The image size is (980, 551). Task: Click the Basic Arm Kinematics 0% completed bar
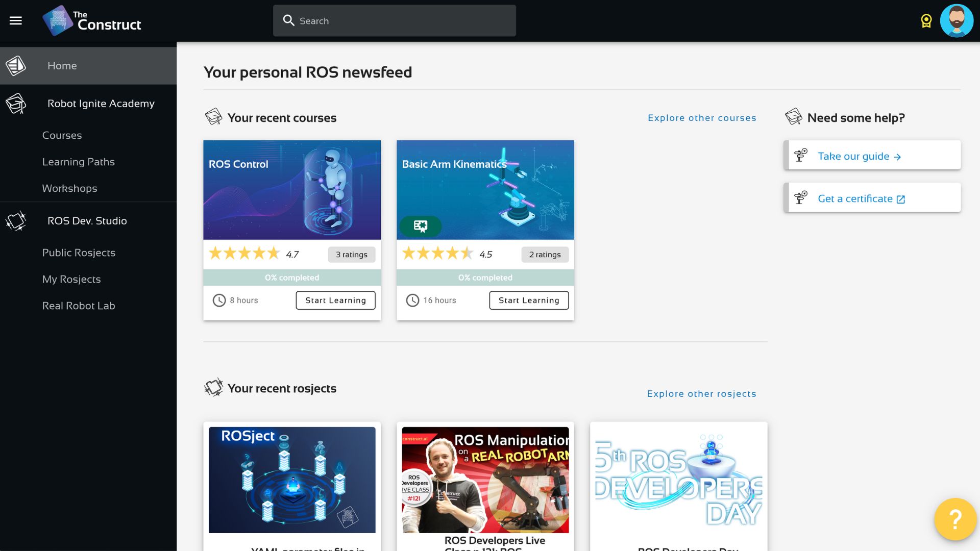[485, 278]
